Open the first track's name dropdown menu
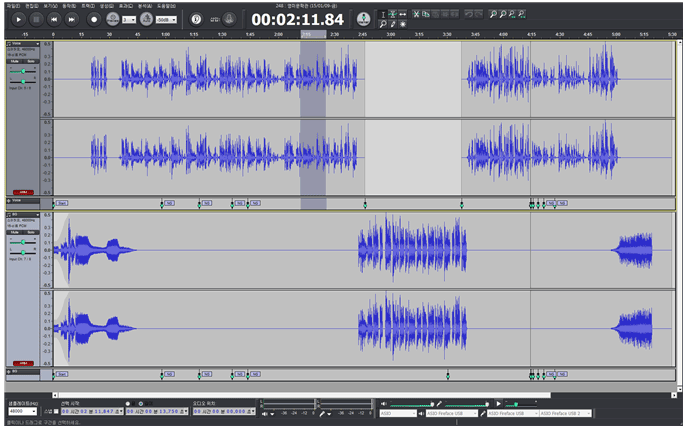This screenshot has height=431, width=690. pos(23,44)
